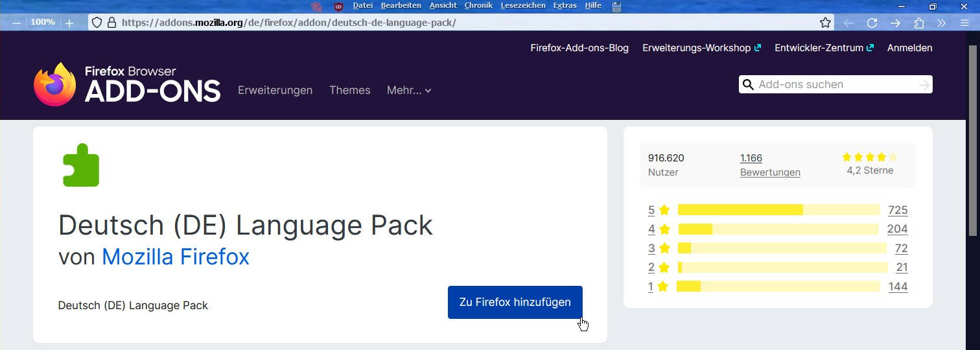
Task: Click the 1-star rating bar
Action: 778,286
